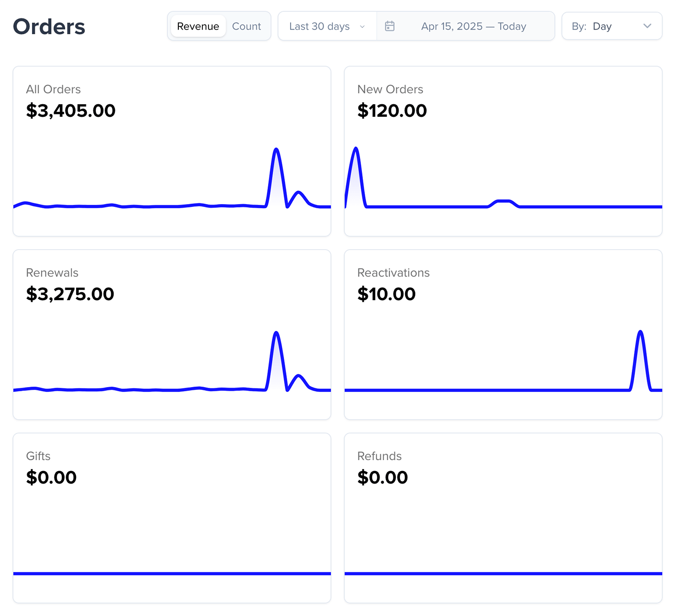Keep Revenue selected in the metric switcher
676x616 pixels.
click(198, 26)
